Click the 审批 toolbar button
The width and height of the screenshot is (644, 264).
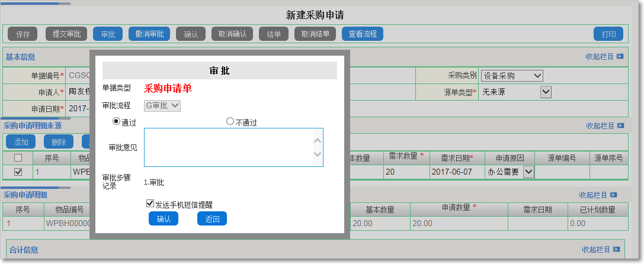[x=108, y=34]
